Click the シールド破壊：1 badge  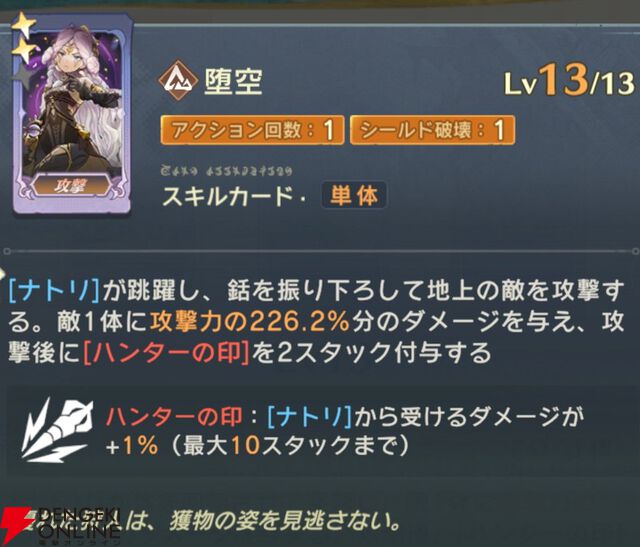[432, 130]
